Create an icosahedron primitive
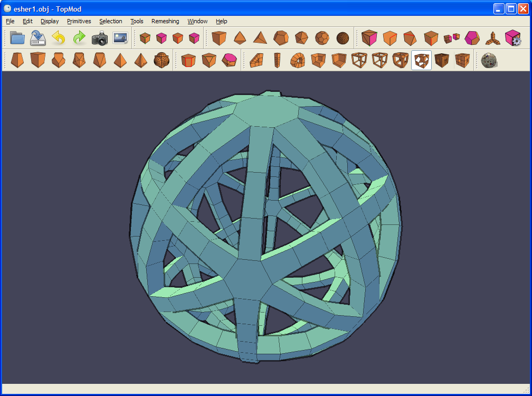This screenshot has height=396, width=532. [302, 38]
